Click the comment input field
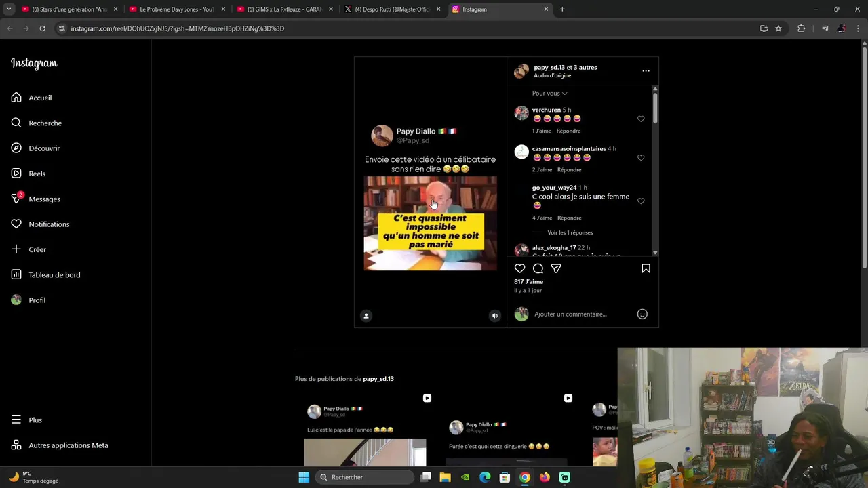This screenshot has width=868, height=488. [x=583, y=314]
